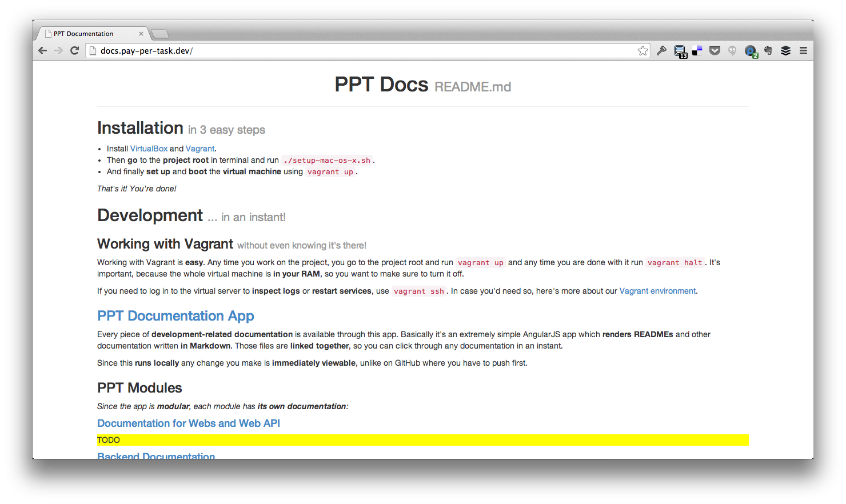Close the PPT Documentation tab
The height and width of the screenshot is (504, 846).
(141, 34)
